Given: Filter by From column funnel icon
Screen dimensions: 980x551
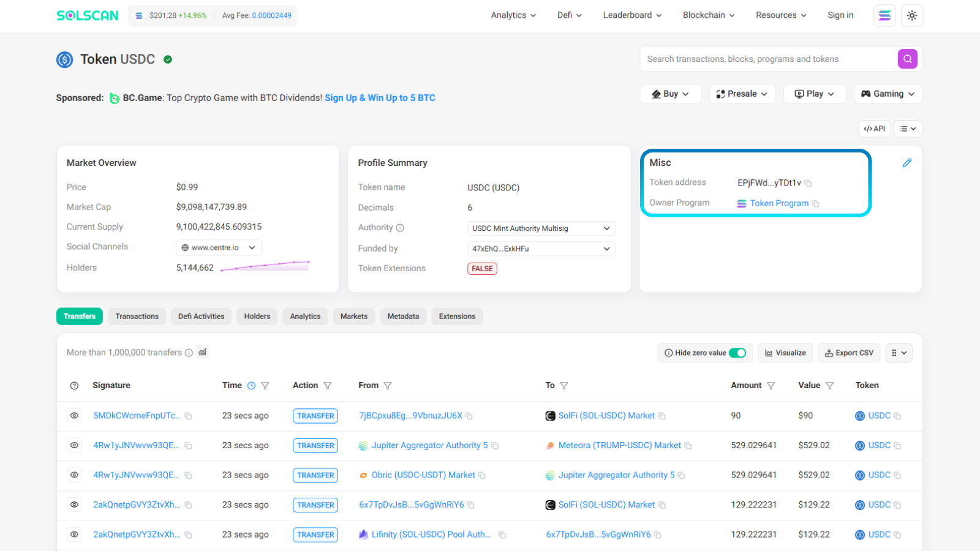Looking at the screenshot, I should coord(388,386).
